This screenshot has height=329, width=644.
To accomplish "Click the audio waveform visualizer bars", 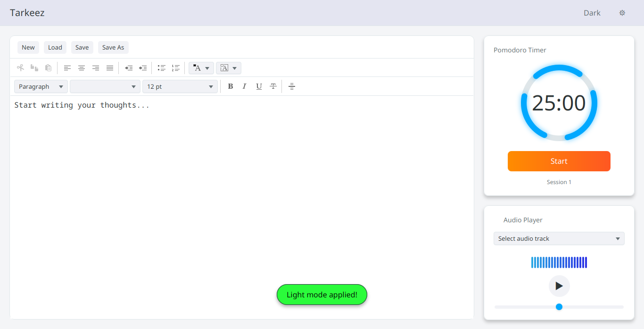I will pyautogui.click(x=559, y=262).
